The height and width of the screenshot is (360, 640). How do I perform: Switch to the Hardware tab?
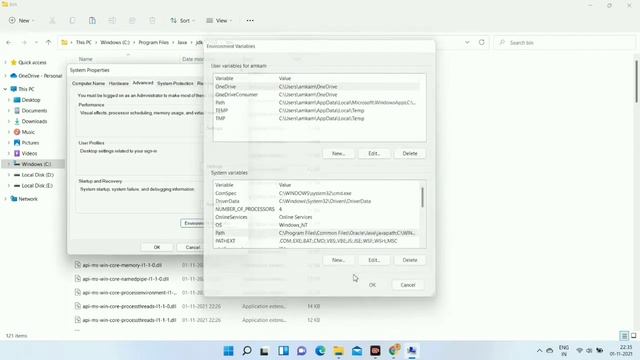pyautogui.click(x=119, y=83)
